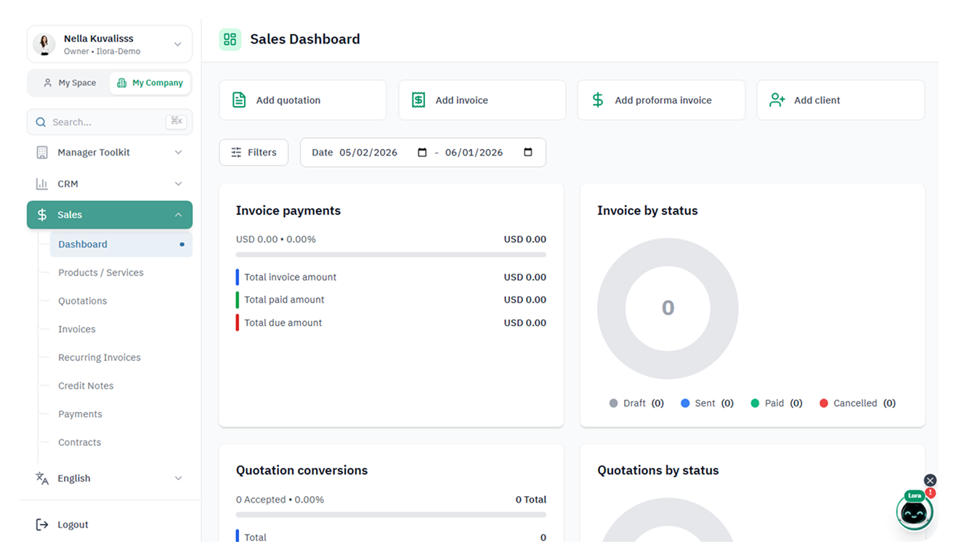Click the Total due amount row label
The image size is (959, 560).
tap(283, 322)
